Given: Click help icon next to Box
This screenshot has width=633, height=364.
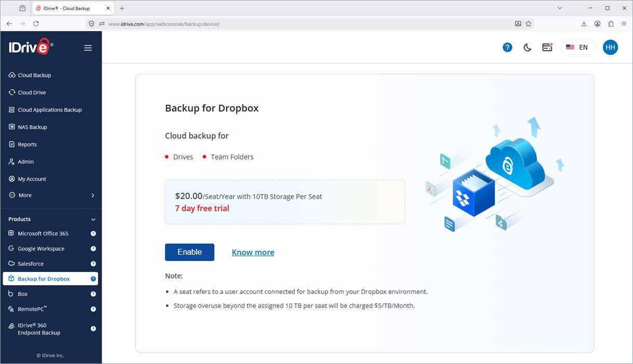Looking at the screenshot, I should coord(93,293).
